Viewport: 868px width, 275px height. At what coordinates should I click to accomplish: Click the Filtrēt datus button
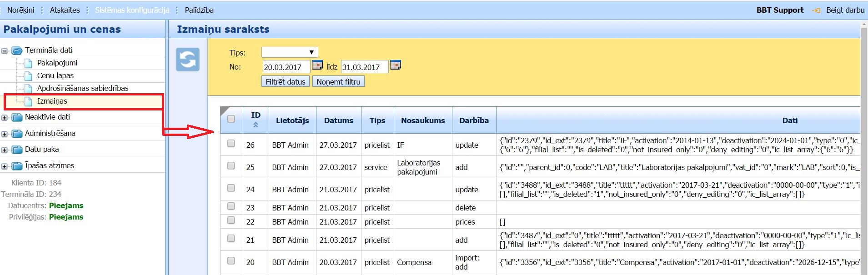tap(286, 82)
